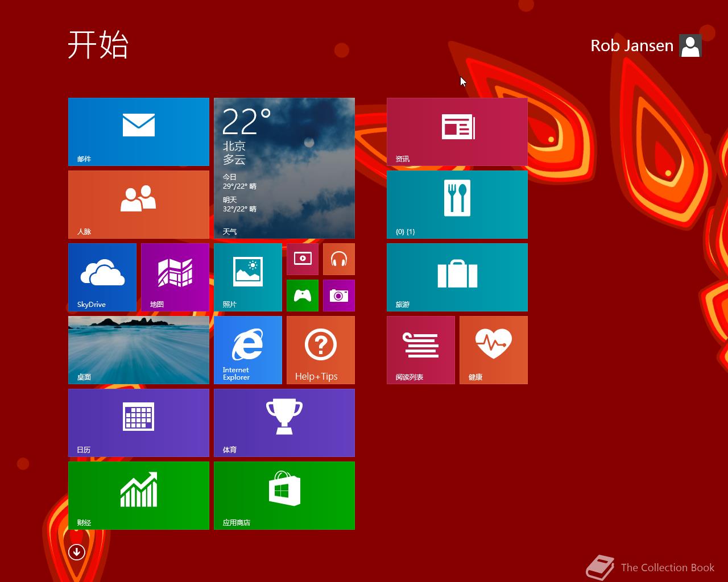Image resolution: width=728 pixels, height=582 pixels.
Task: Open the Reading List (阅读列表) tile
Action: (x=421, y=350)
